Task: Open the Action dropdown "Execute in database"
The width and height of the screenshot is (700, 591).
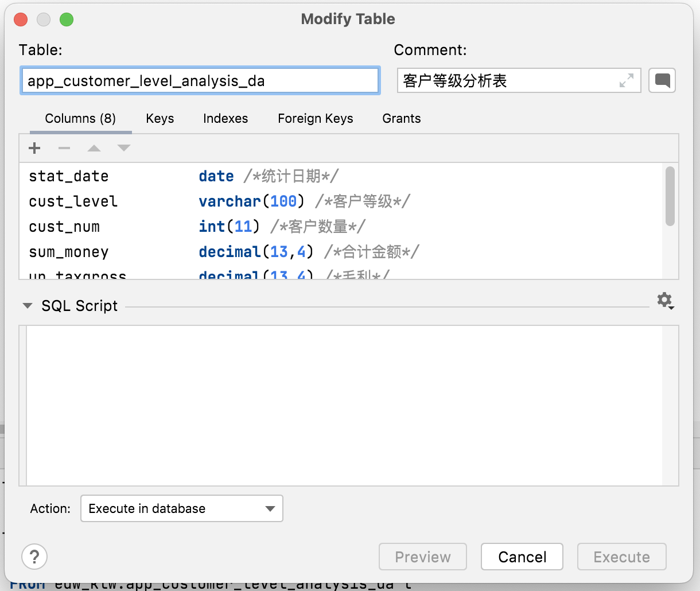Action: tap(182, 508)
